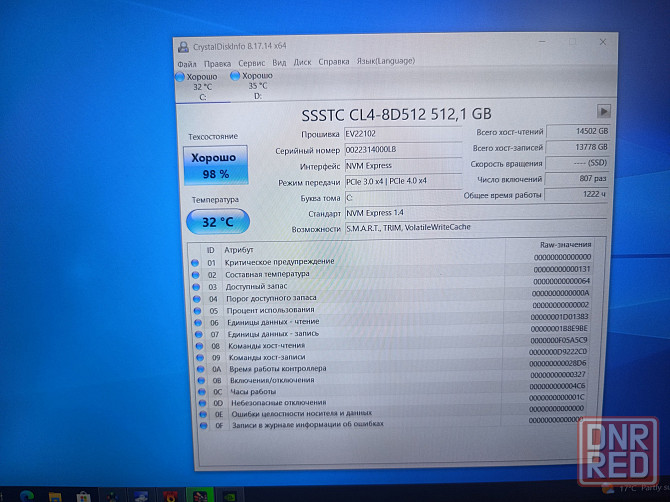
Task: Open the Диск menu
Action: point(302,62)
